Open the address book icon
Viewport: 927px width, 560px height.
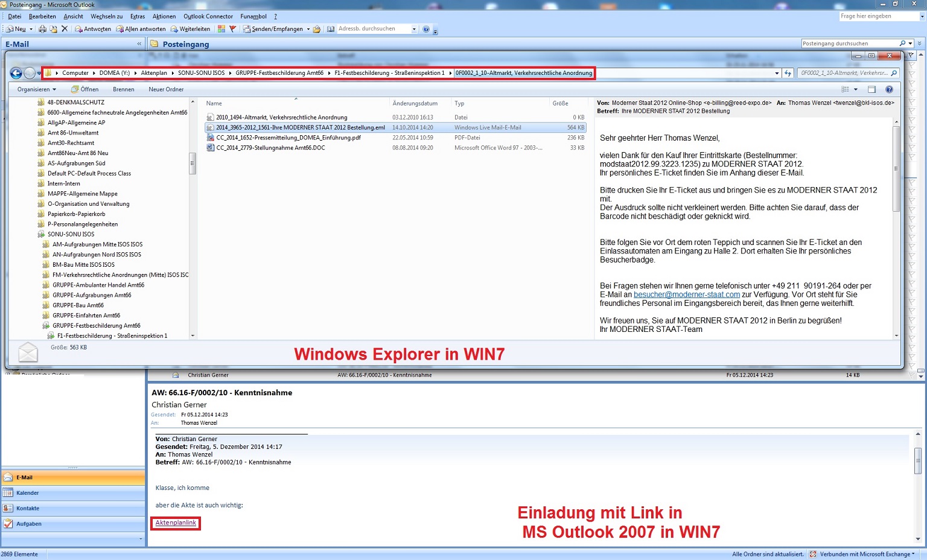pos(331,29)
